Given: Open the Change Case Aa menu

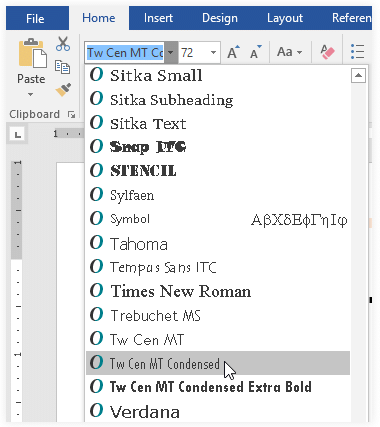Looking at the screenshot, I should pyautogui.click(x=289, y=52).
